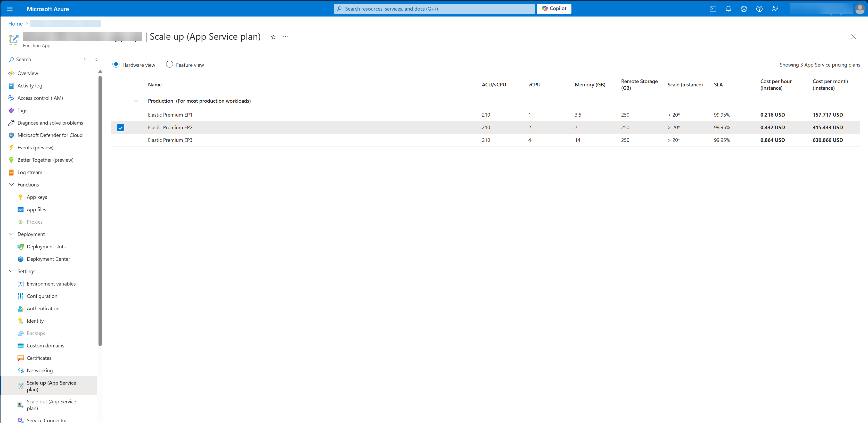Open the Notifications bell

tap(728, 9)
